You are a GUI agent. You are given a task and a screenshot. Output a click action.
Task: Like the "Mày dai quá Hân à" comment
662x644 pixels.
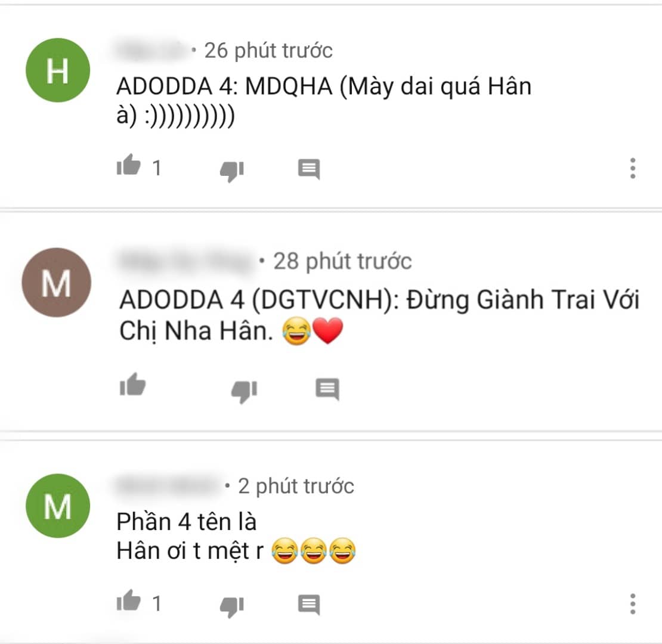tap(129, 165)
